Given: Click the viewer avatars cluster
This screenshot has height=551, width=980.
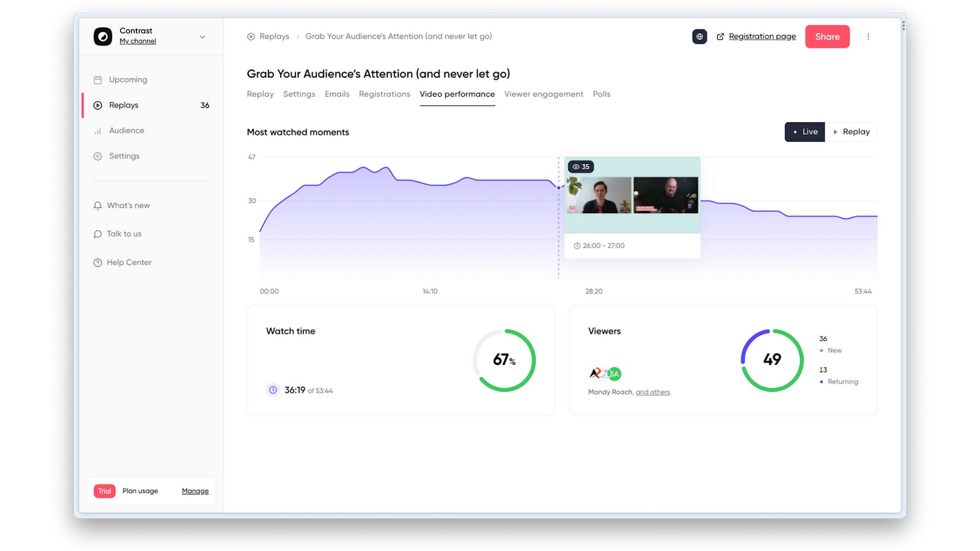Looking at the screenshot, I should 605,373.
